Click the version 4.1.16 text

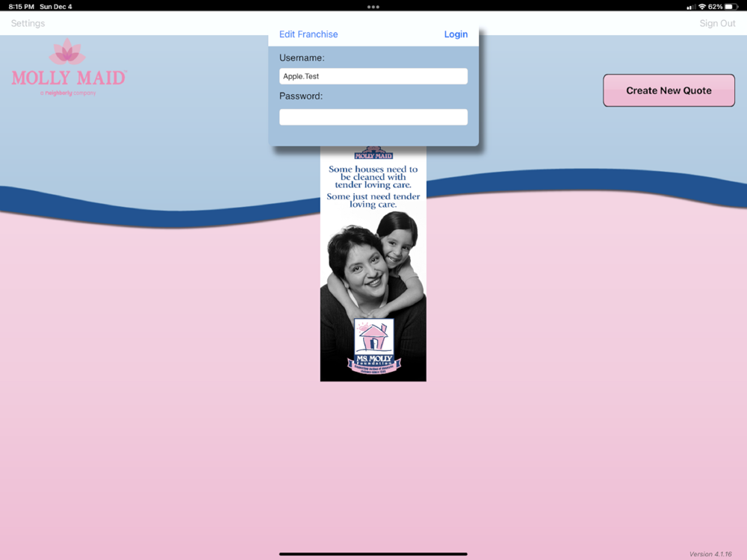[x=710, y=554]
